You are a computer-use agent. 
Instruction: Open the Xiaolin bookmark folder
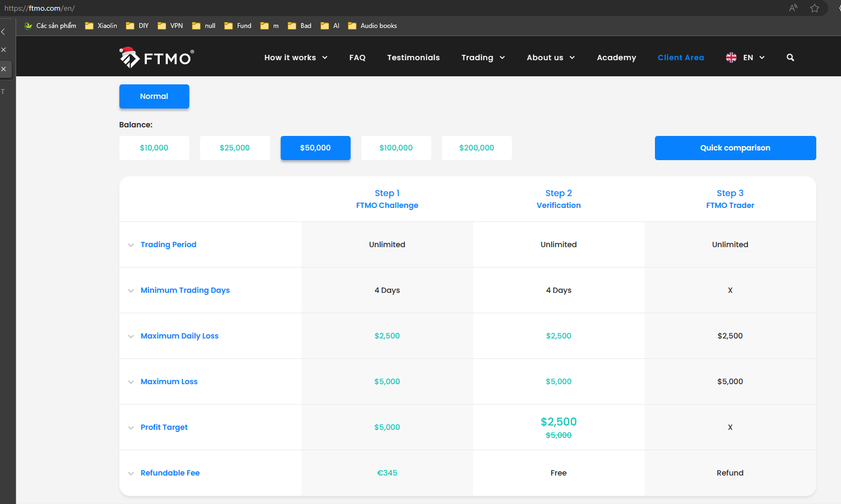click(x=101, y=26)
